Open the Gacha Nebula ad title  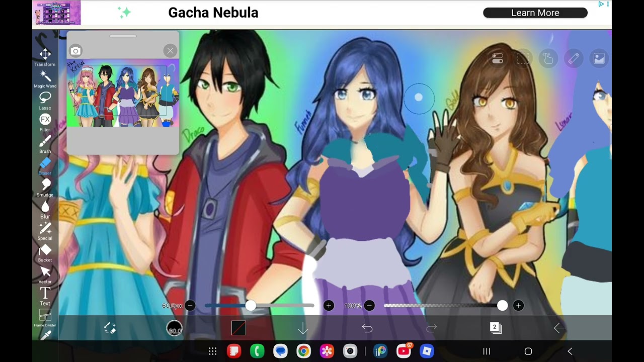[x=213, y=13]
